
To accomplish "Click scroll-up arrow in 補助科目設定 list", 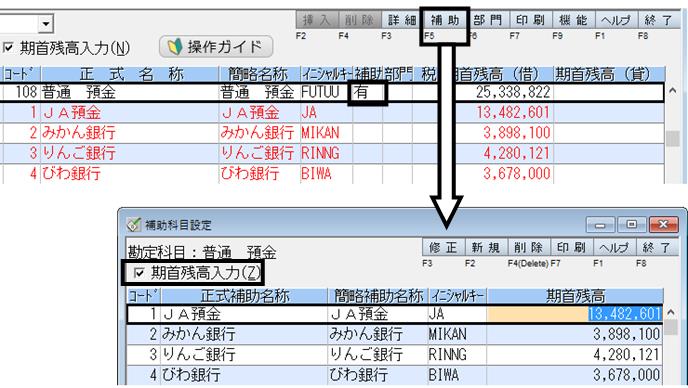I will pyautogui.click(x=671, y=313).
